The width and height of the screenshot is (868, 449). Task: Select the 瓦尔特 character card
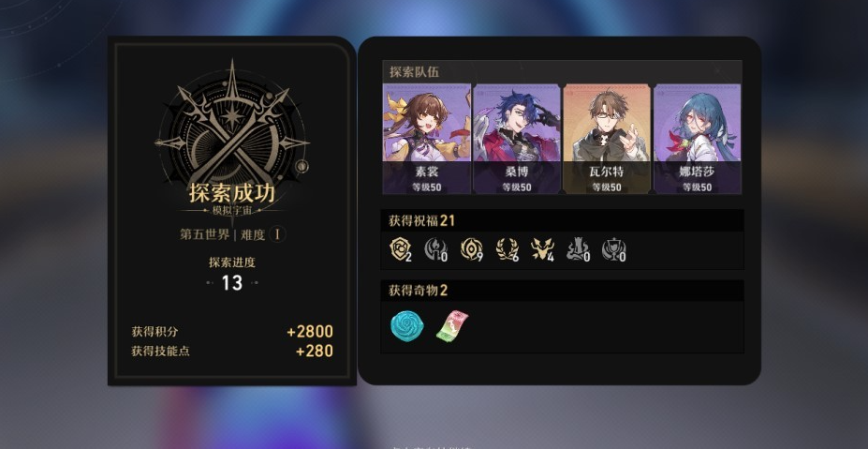coord(607,139)
